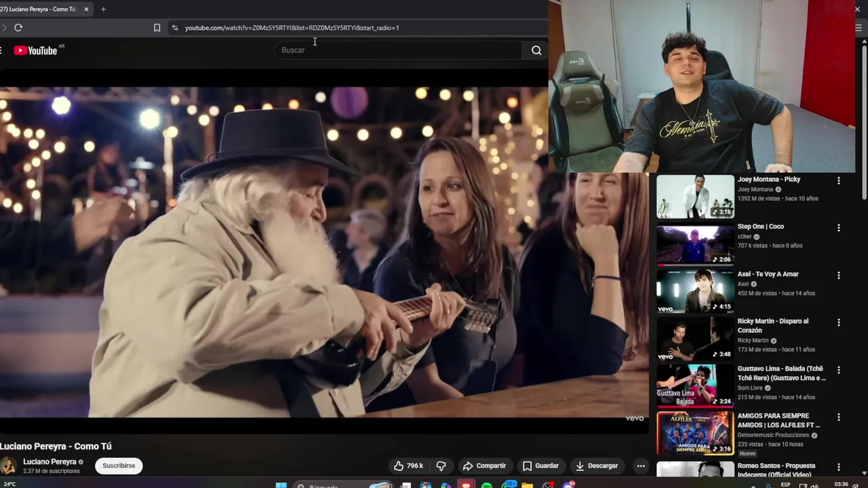Open a new browser tab
The width and height of the screenshot is (868, 488).
click(x=103, y=9)
